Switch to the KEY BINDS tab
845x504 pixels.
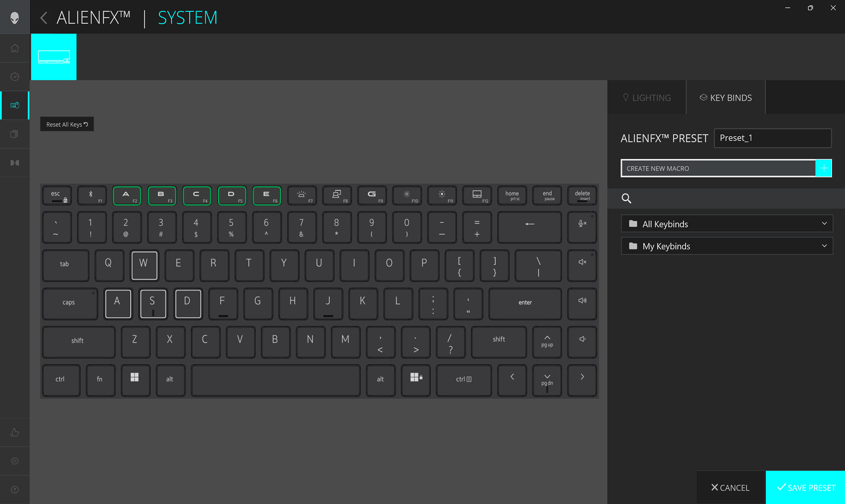(726, 98)
